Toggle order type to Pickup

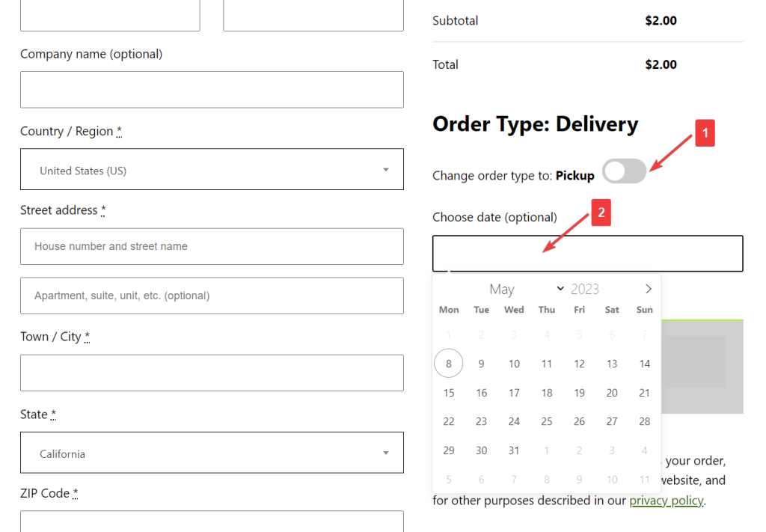point(625,171)
